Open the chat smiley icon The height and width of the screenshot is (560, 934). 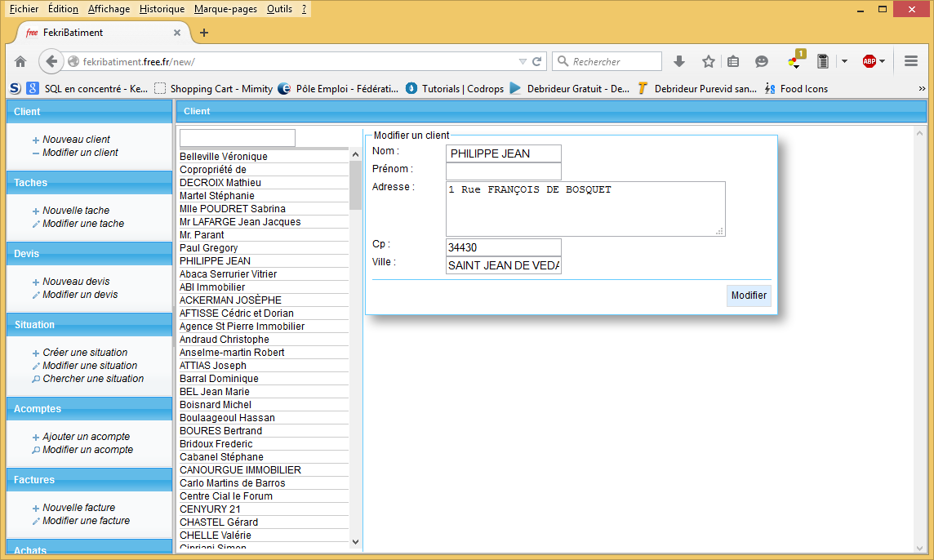pos(761,61)
